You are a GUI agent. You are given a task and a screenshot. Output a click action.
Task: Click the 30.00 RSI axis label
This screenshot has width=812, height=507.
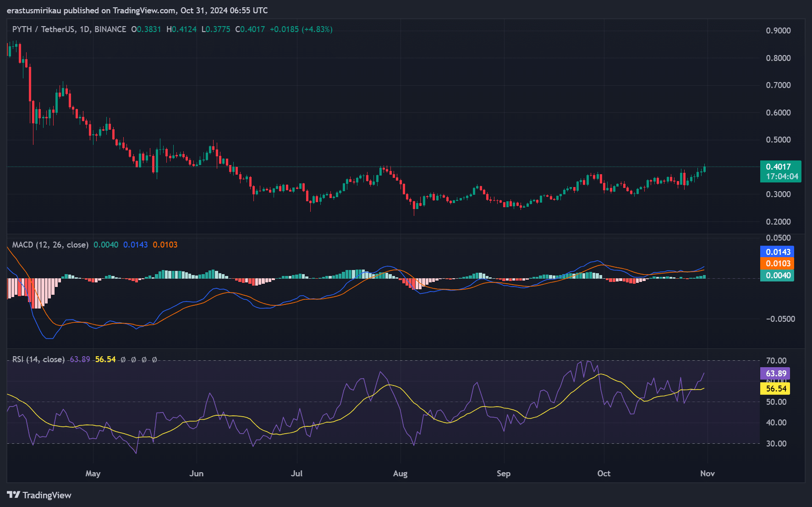click(x=776, y=444)
